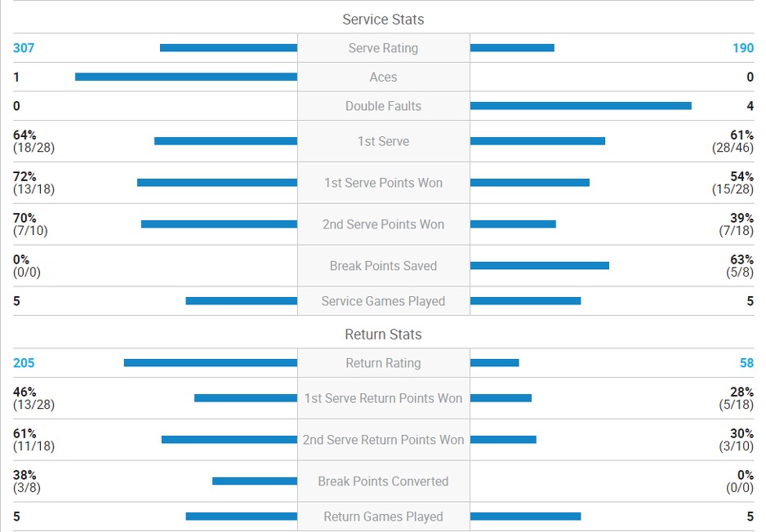Select the Break Points Saved label
766x532 pixels.
(x=383, y=266)
